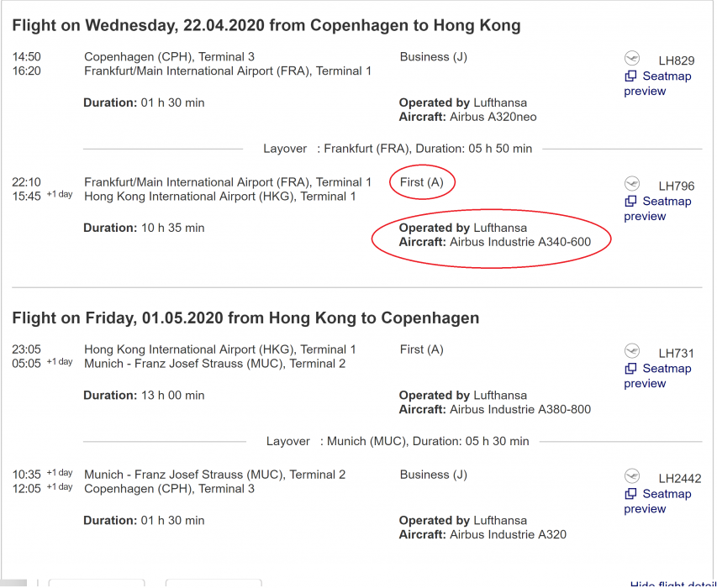Viewport: 717px width, 588px height.
Task: Open the Seatmap preview link for LH731
Action: click(x=666, y=369)
